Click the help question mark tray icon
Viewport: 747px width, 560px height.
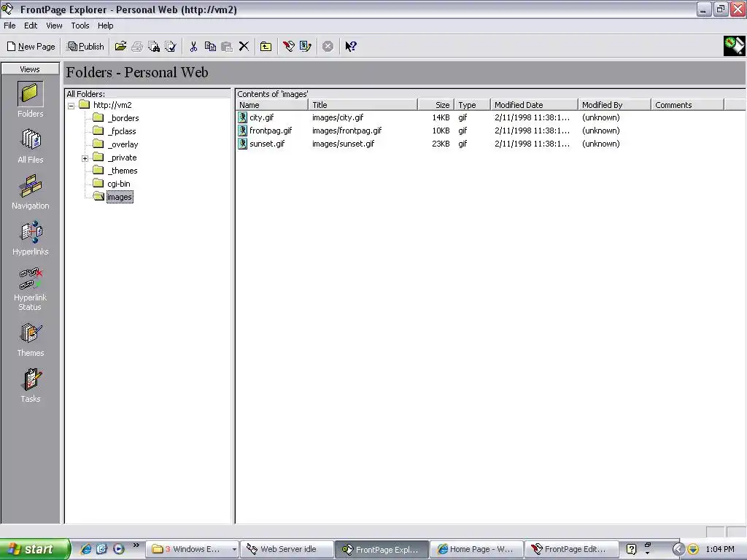(x=631, y=549)
